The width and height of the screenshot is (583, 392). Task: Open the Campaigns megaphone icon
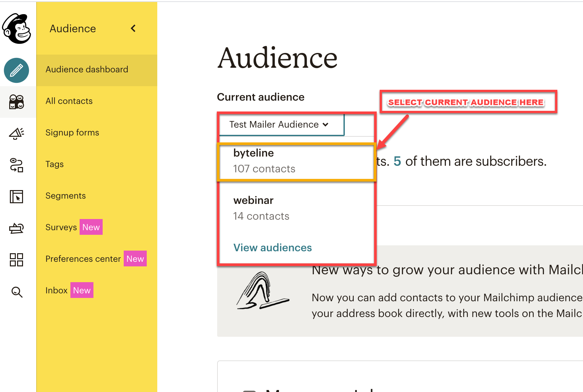pos(16,133)
